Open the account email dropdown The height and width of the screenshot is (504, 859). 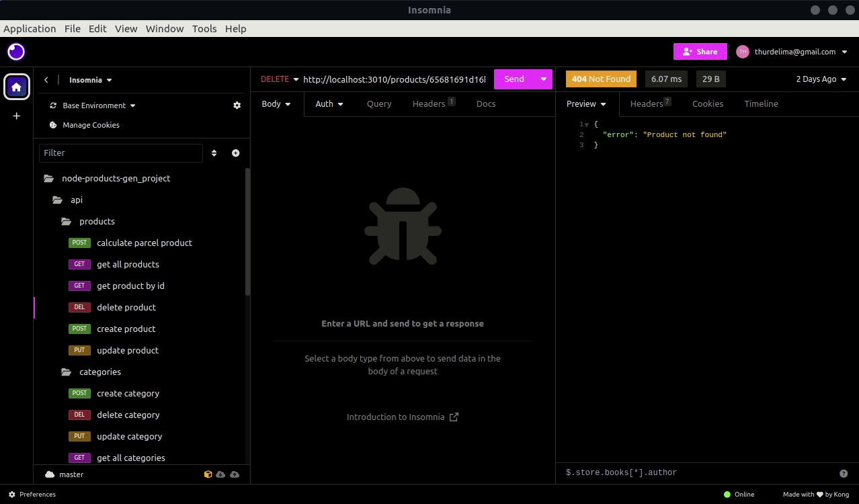pyautogui.click(x=801, y=52)
